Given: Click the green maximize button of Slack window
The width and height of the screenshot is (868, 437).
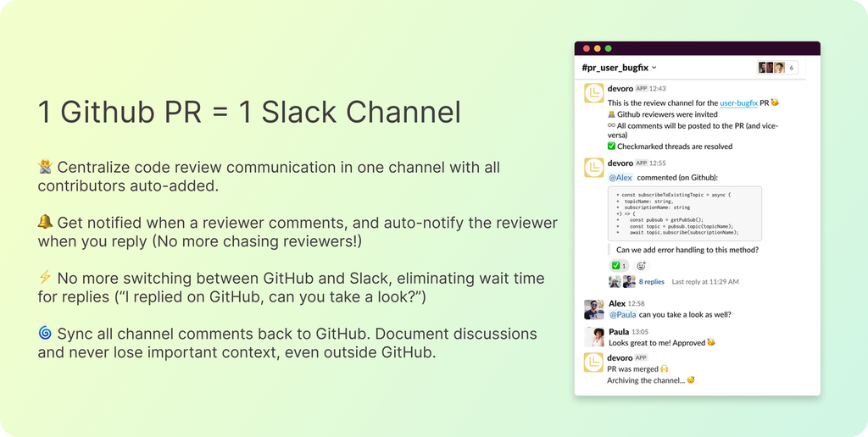Looking at the screenshot, I should click(609, 48).
